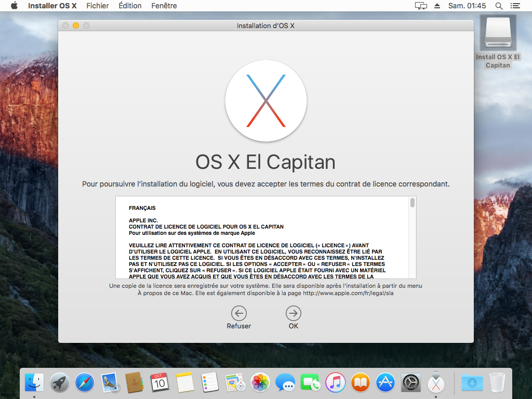This screenshot has height=399, width=532.
Task: Open Notification Center from the menu bar
Action: [x=515, y=6]
